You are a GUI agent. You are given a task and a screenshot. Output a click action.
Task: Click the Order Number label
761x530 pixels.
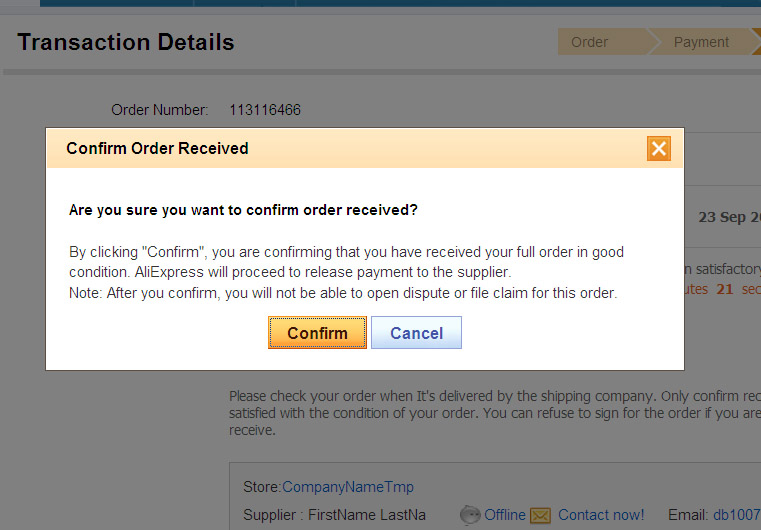160,110
